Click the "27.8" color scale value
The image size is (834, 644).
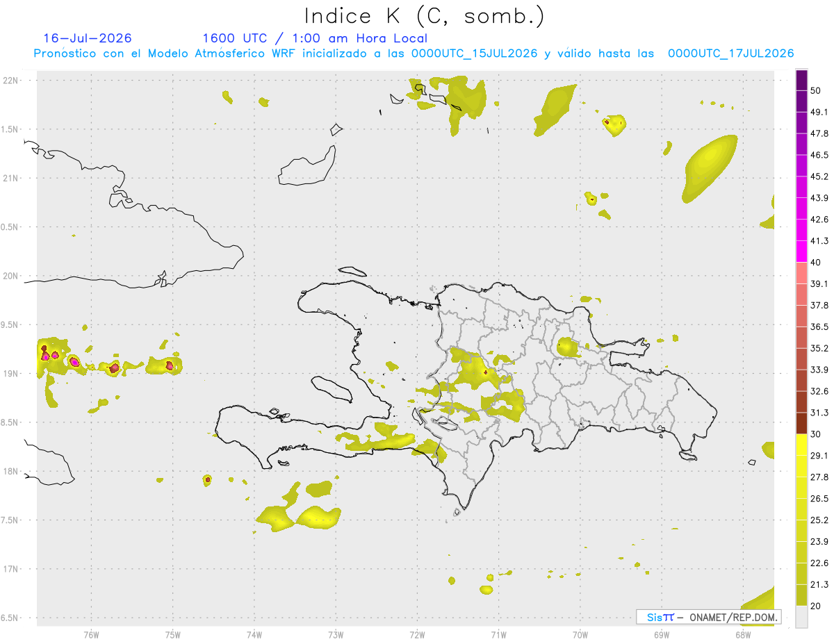coord(820,477)
